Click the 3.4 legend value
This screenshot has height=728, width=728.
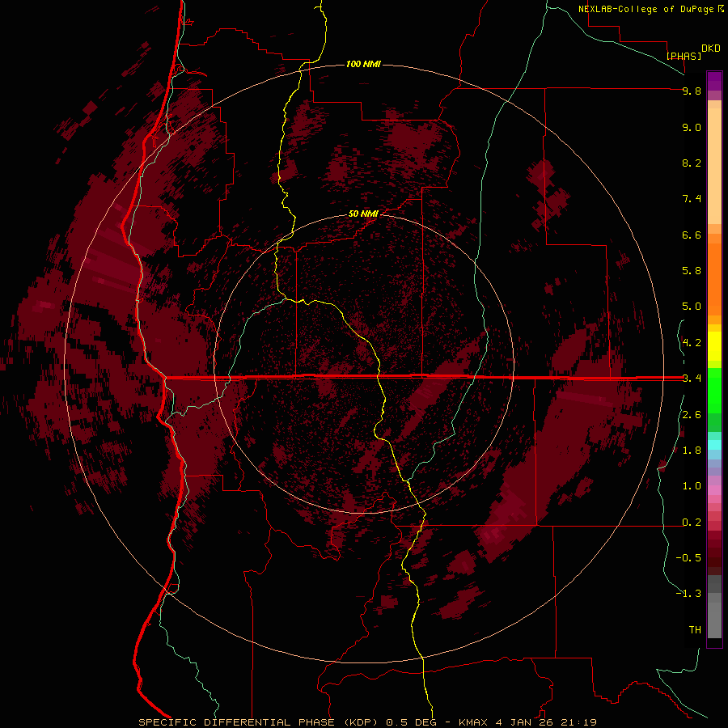[692, 379]
